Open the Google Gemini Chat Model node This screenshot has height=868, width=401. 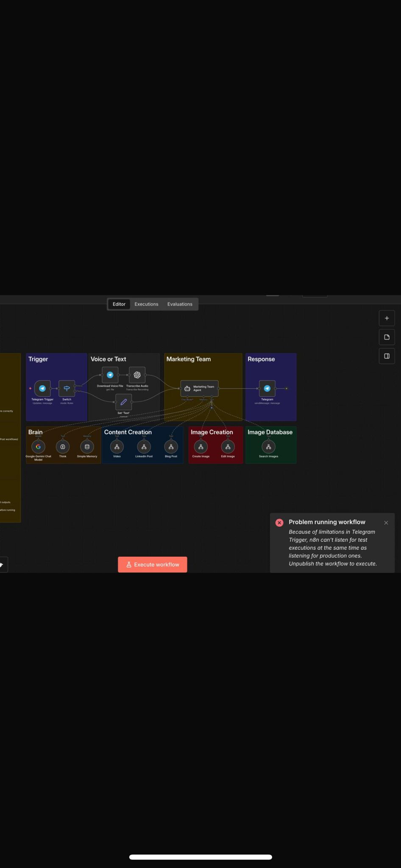click(x=38, y=446)
